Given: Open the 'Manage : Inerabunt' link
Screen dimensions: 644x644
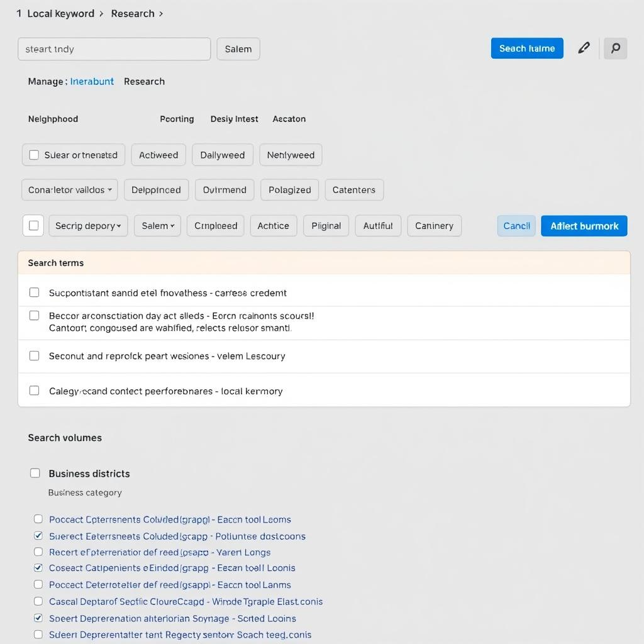Looking at the screenshot, I should click(x=92, y=81).
